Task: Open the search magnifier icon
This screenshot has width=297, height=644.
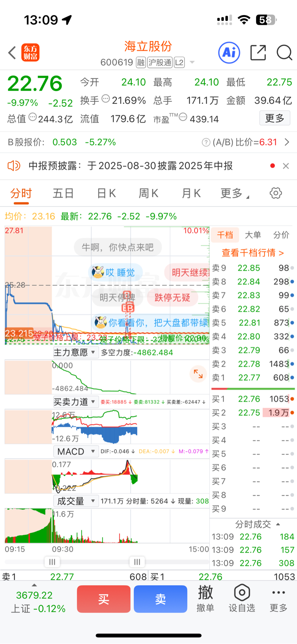Action: (x=284, y=52)
